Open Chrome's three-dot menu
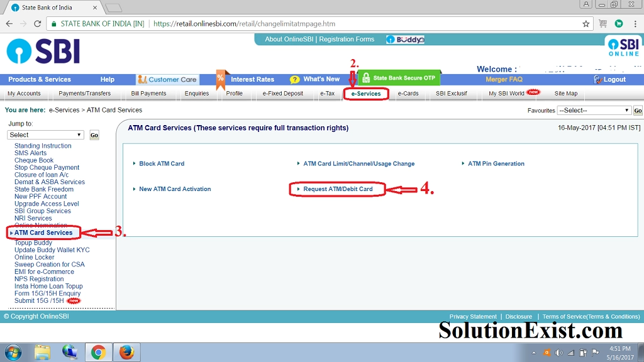This screenshot has height=362, width=644. (636, 24)
